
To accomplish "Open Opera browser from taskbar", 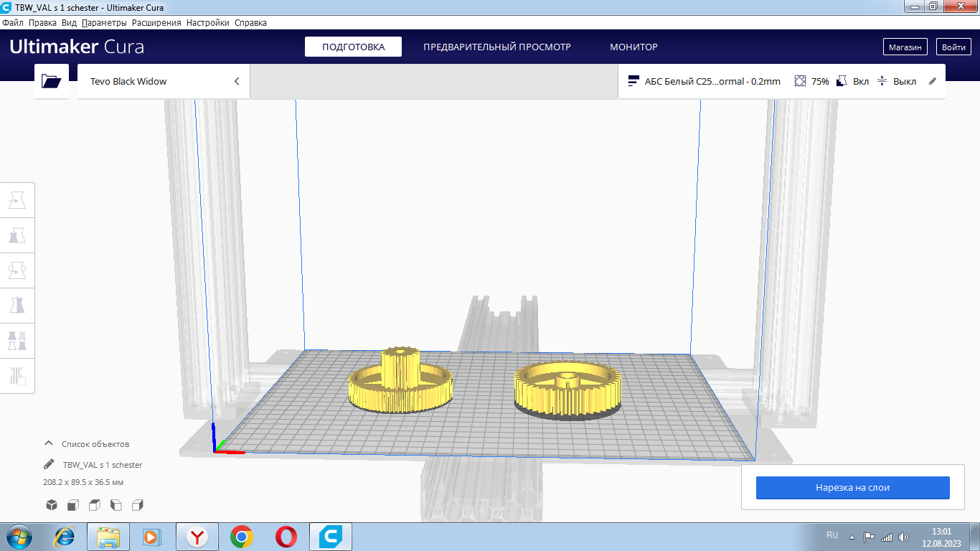I will (x=286, y=536).
